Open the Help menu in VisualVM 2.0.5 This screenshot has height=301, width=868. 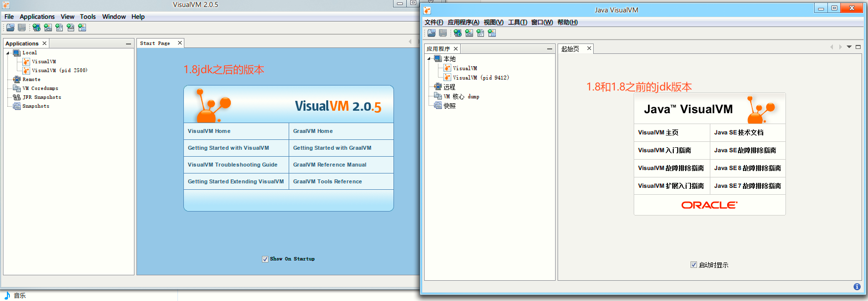click(138, 17)
